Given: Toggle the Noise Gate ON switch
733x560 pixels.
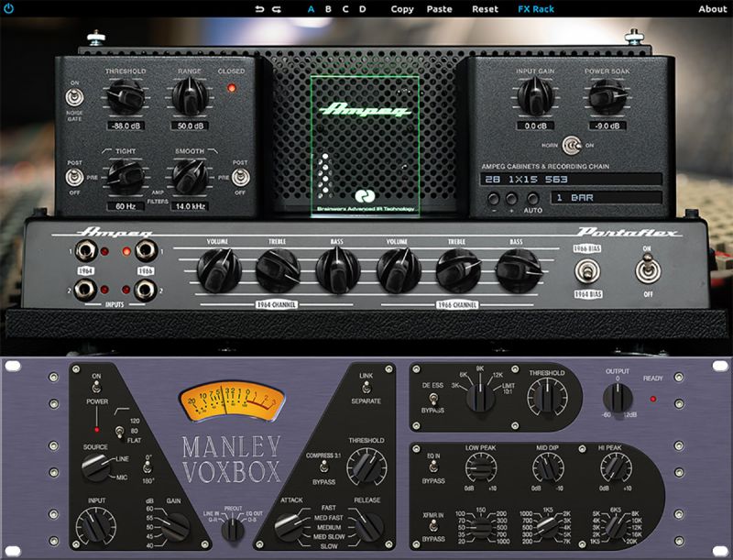Looking at the screenshot, I should [74, 98].
